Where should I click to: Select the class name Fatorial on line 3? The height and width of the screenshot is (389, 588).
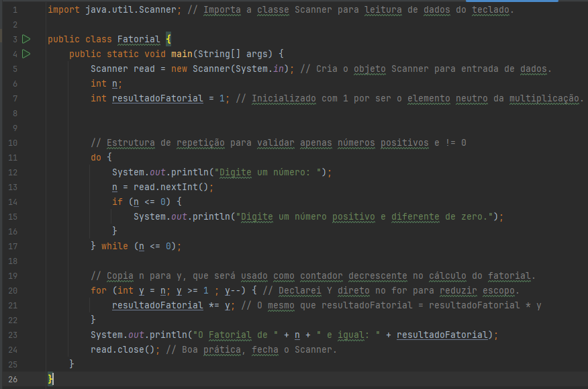138,39
